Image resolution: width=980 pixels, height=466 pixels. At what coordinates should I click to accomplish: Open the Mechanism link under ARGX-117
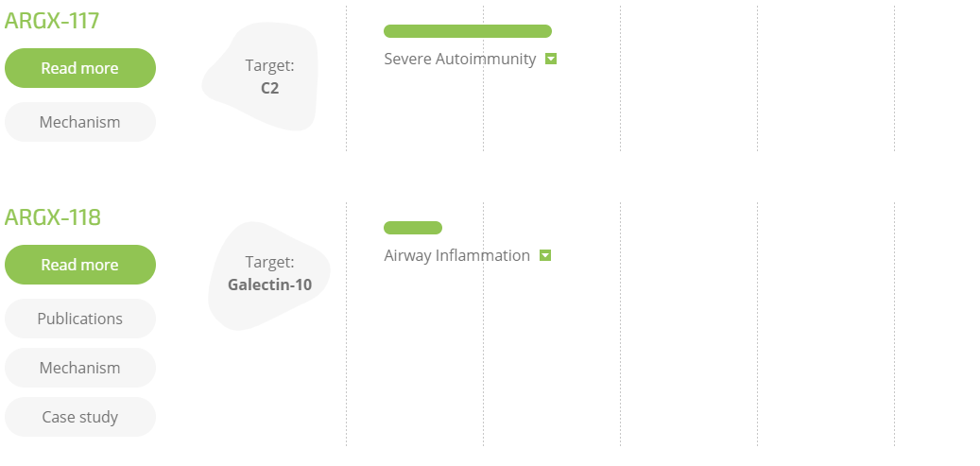[x=80, y=122]
